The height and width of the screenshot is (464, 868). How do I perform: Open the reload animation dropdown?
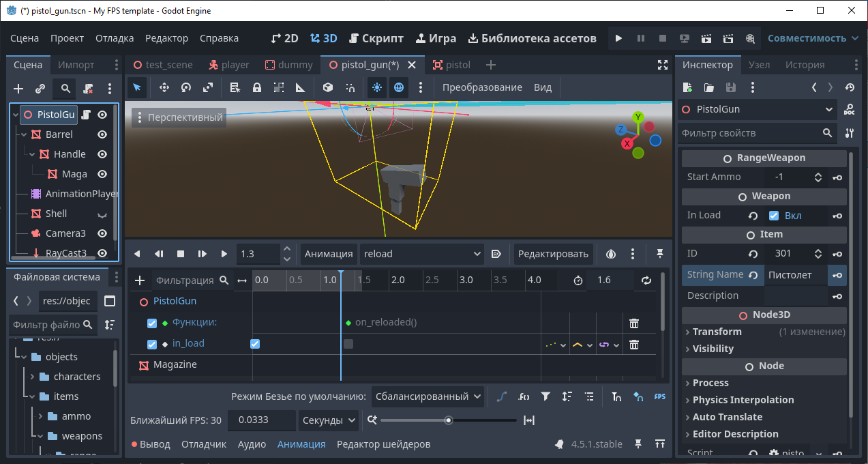point(422,254)
